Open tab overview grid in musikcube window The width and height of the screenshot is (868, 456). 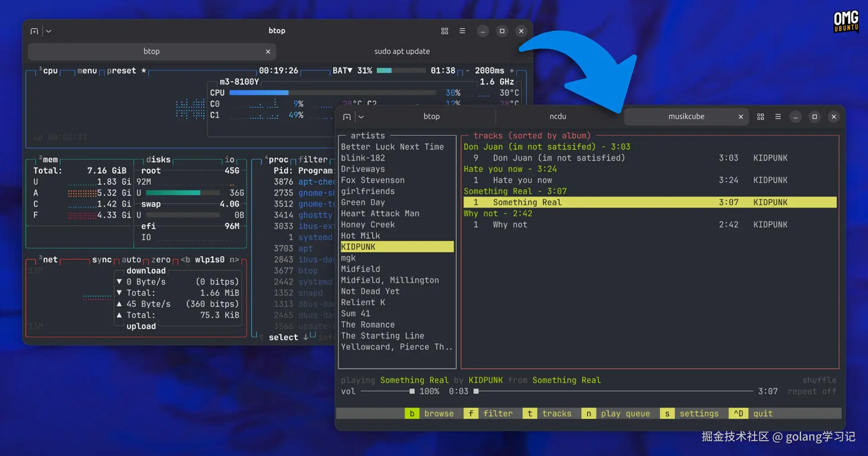click(x=760, y=117)
